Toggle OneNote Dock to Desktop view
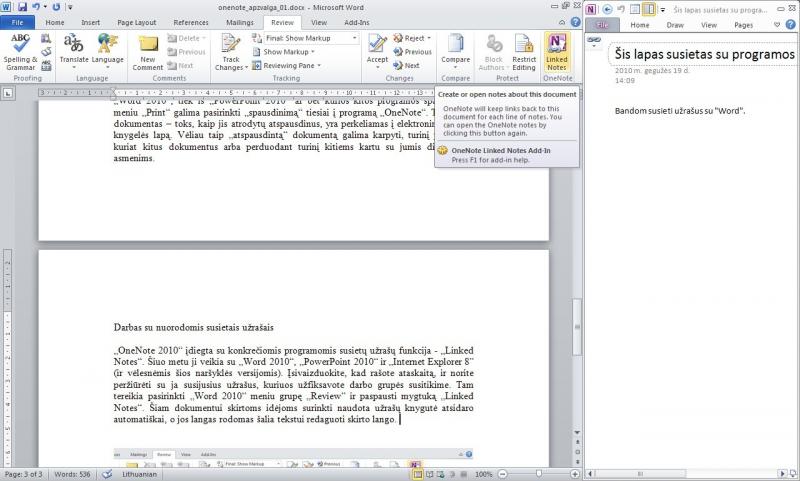Screen dimensions: 800x481 pyautogui.click(x=648, y=9)
